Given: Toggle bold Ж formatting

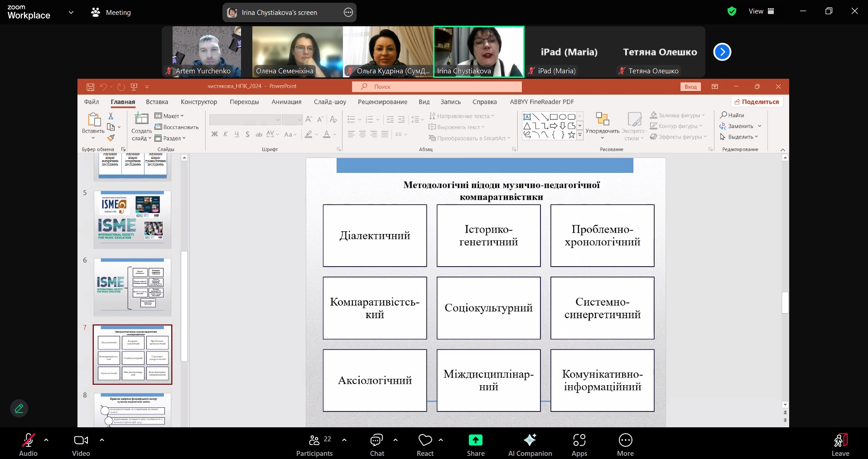Looking at the screenshot, I should (215, 134).
